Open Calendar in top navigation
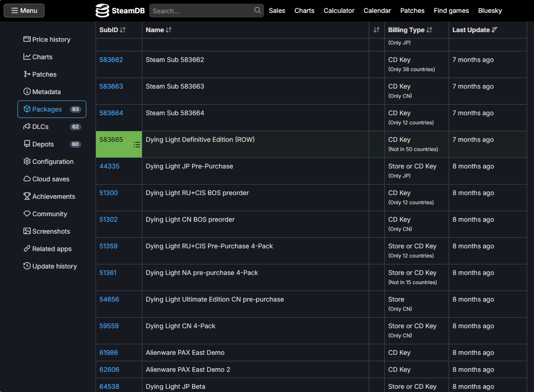Image resolution: width=534 pixels, height=392 pixels. [377, 11]
